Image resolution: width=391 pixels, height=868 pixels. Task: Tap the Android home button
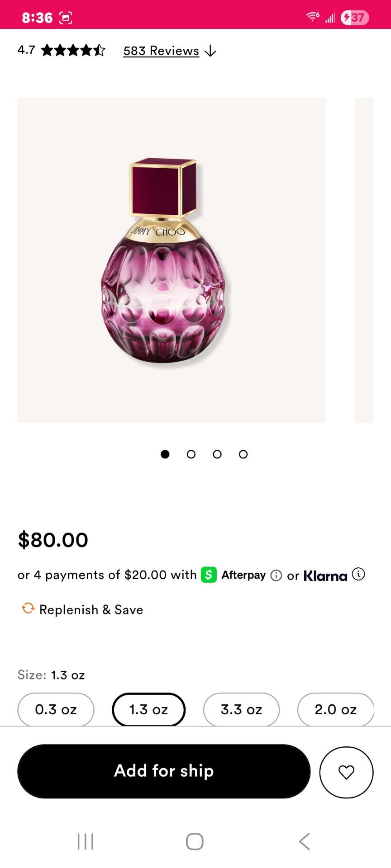coord(195,841)
